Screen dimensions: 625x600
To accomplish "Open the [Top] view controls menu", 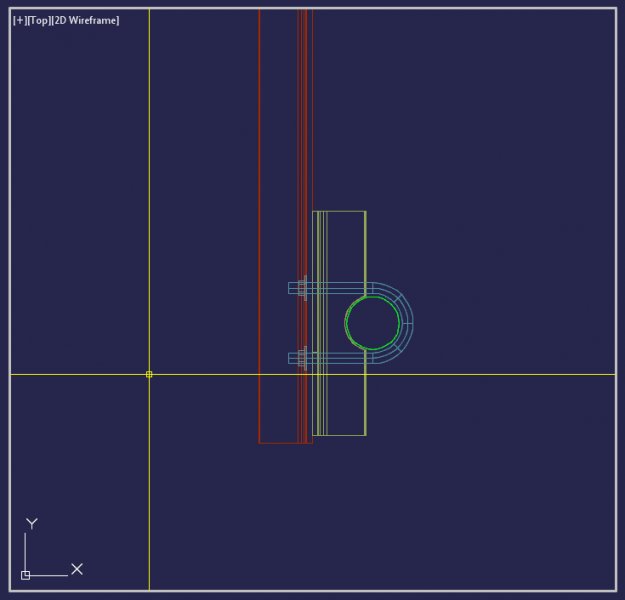I will tap(39, 20).
